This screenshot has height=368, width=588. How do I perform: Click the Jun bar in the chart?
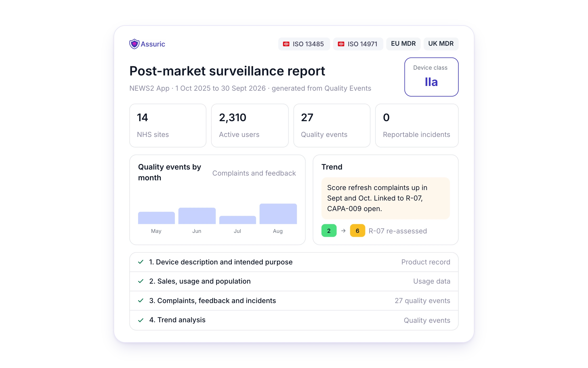pos(197,216)
